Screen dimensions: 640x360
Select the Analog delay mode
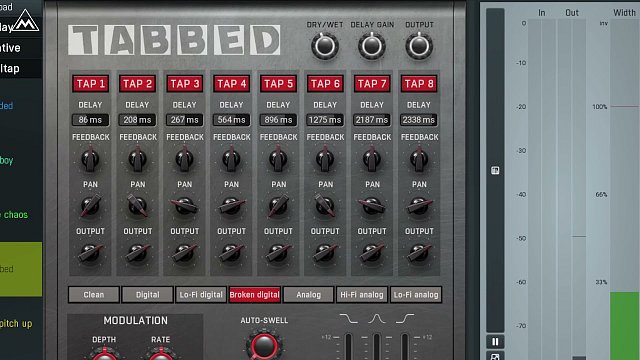click(x=309, y=295)
